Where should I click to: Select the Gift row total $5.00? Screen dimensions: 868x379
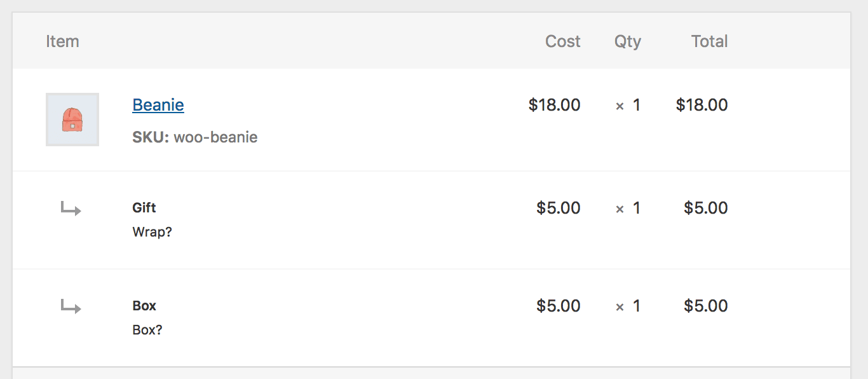tap(705, 208)
